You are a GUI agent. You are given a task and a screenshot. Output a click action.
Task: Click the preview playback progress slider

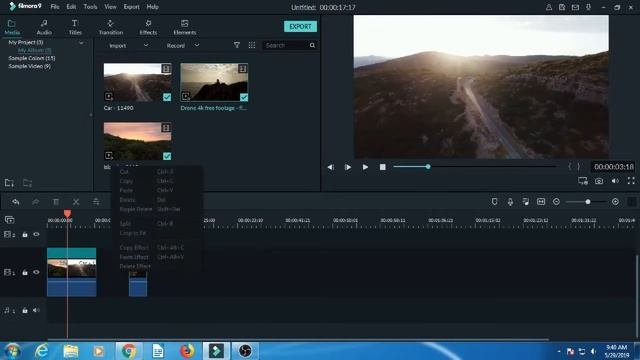(x=474, y=167)
